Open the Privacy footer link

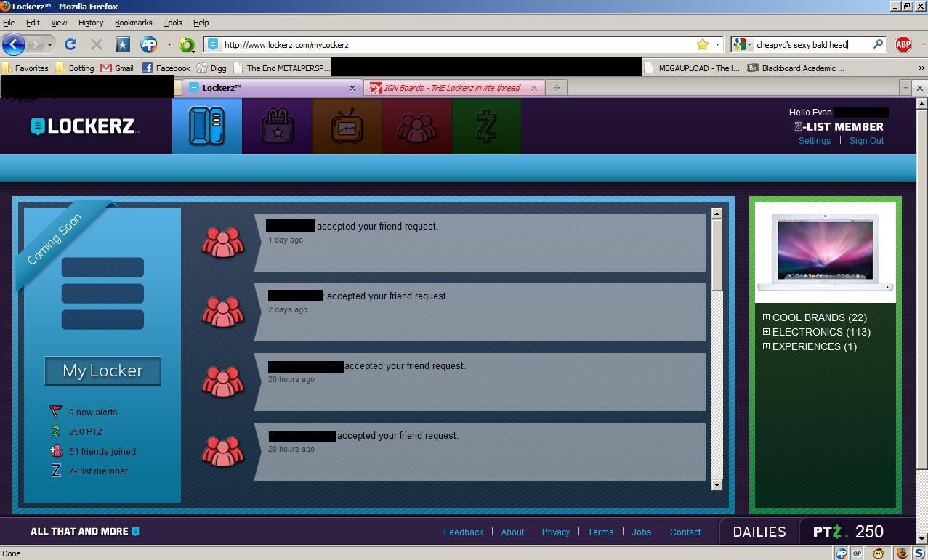click(556, 532)
